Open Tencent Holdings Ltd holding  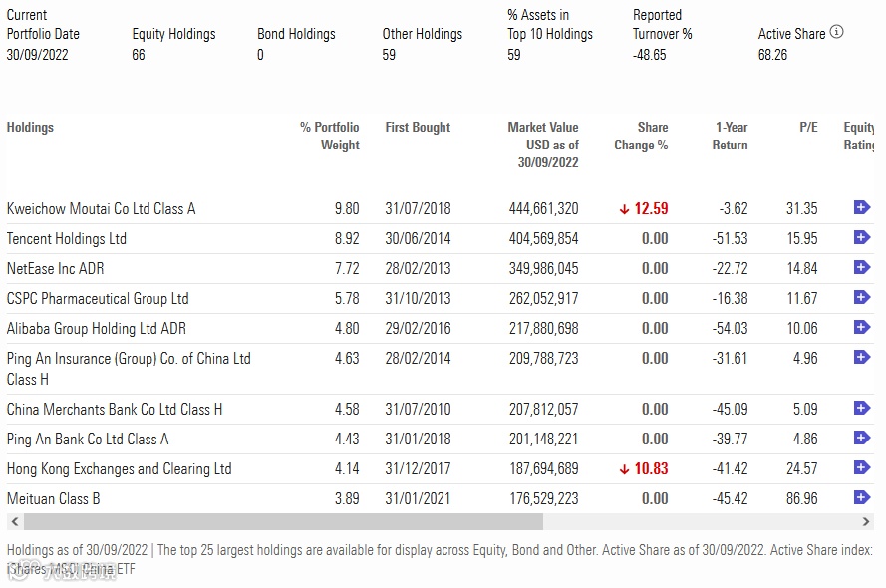(67, 239)
